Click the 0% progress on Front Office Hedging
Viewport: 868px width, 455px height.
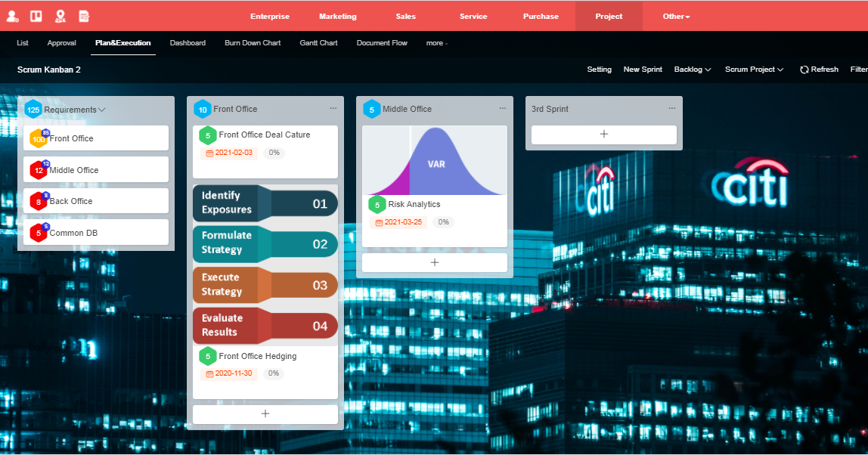click(274, 373)
